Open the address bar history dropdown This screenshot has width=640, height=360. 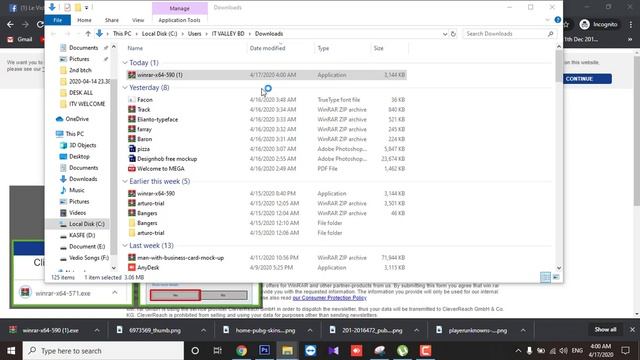tap(444, 34)
